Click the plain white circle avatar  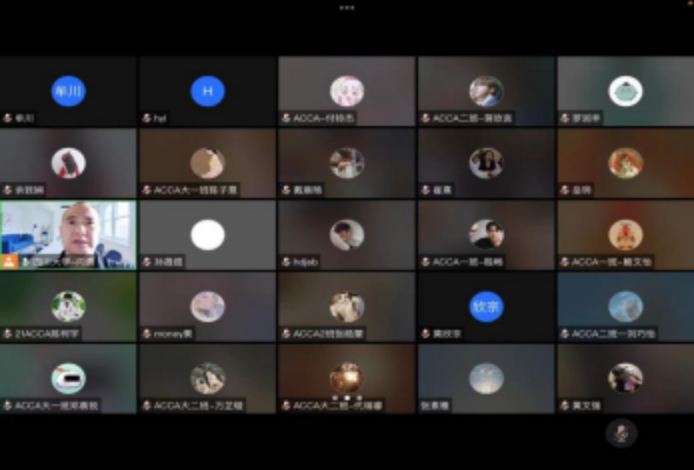click(x=208, y=235)
